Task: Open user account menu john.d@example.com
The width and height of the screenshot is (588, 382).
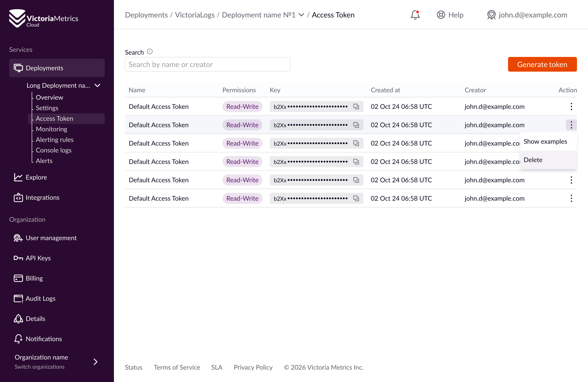Action: pos(527,15)
